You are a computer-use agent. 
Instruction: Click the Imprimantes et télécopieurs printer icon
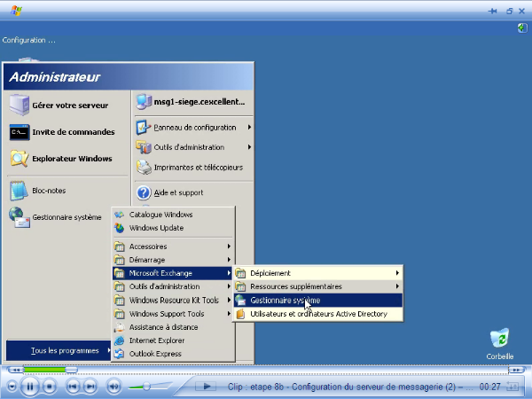[144, 168]
